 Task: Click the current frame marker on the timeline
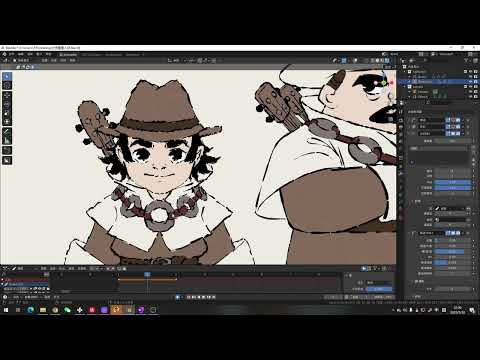(147, 274)
